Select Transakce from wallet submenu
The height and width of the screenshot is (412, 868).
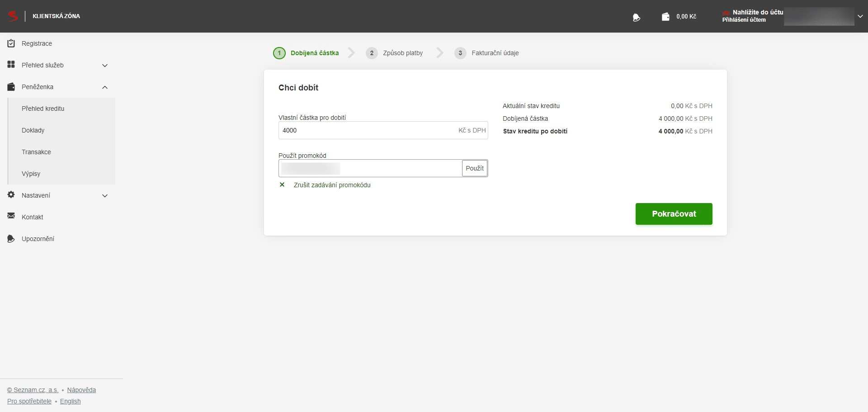pos(36,152)
